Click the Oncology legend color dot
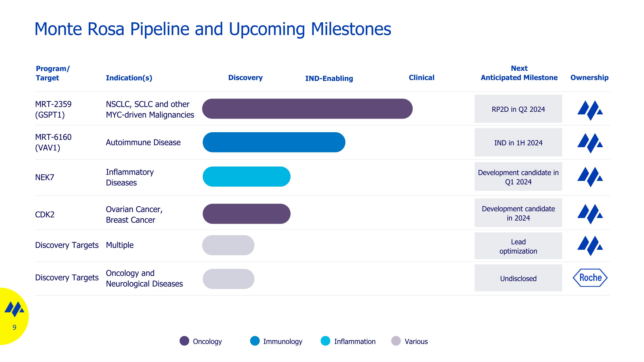Viewport: 644px width, 362px height. coord(184,341)
